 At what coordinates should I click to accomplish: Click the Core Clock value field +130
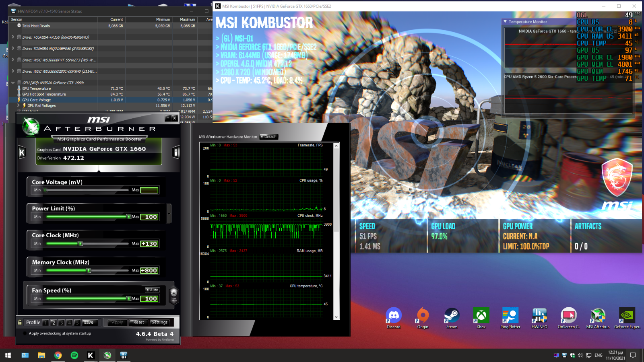tap(149, 244)
